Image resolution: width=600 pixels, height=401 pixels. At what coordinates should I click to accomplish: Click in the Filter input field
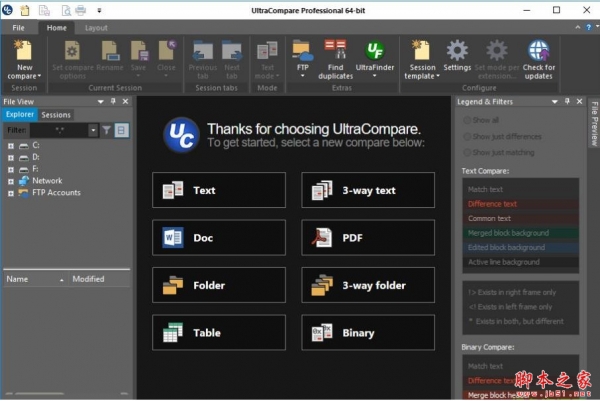point(59,130)
